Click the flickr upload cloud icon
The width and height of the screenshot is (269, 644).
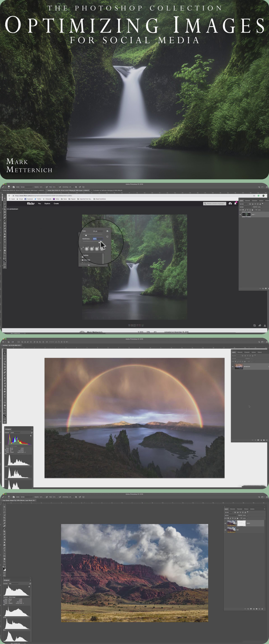click(230, 203)
